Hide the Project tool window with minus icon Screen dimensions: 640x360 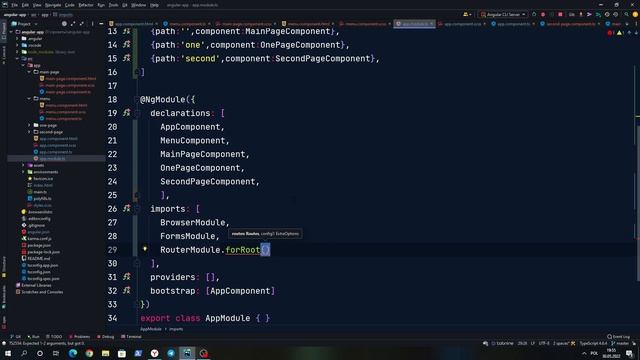[x=101, y=24]
